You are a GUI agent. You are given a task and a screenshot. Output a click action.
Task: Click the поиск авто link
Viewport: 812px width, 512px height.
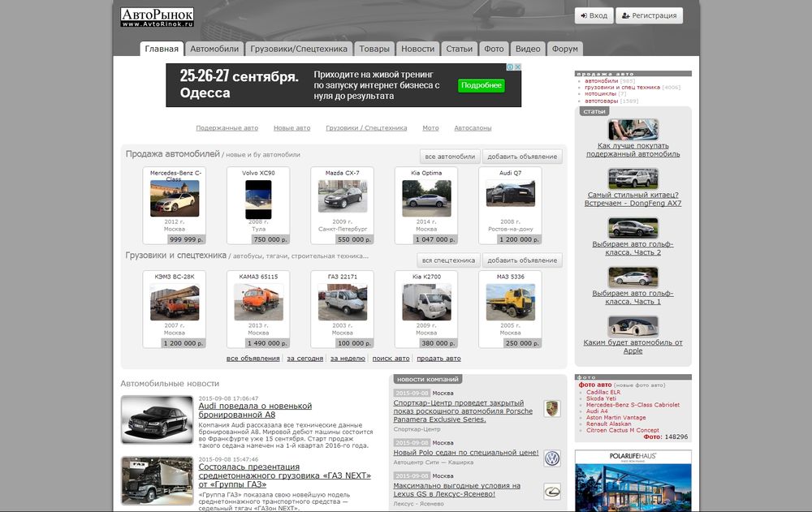click(391, 359)
